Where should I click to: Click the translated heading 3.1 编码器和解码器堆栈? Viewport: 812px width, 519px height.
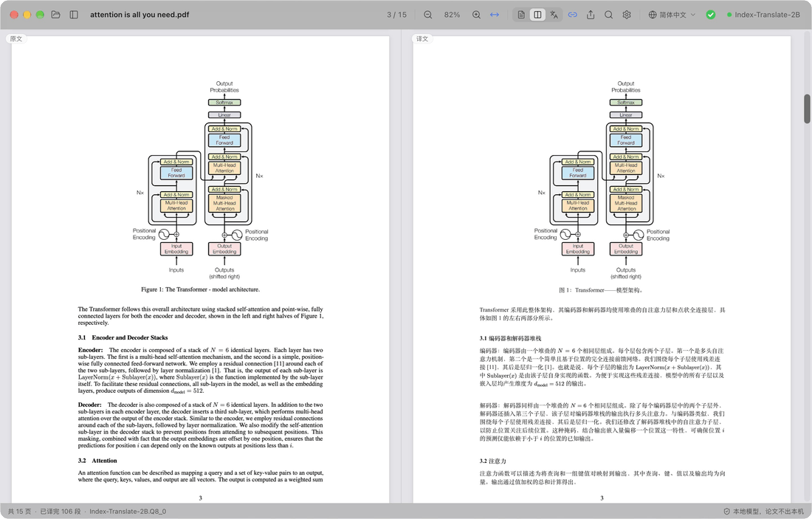coord(510,338)
